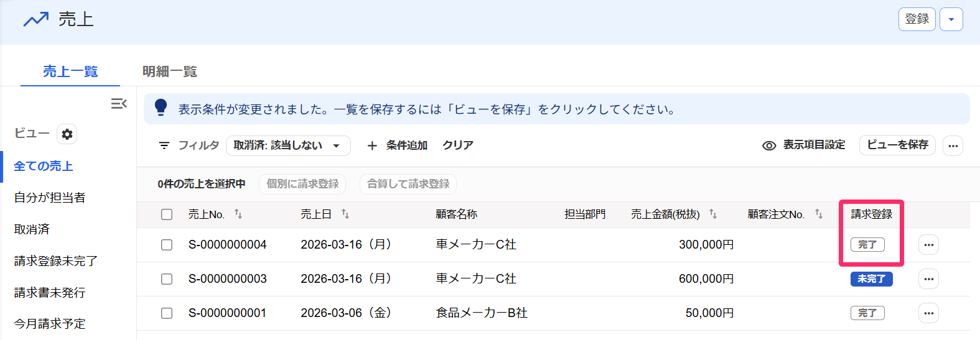Click the sales trend icon beside 売上 title

pos(36,19)
